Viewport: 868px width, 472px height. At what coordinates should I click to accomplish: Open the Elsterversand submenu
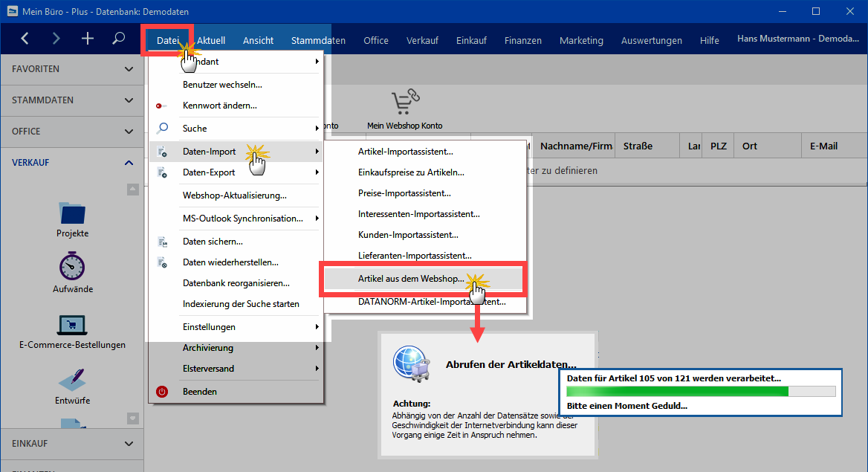click(x=236, y=369)
